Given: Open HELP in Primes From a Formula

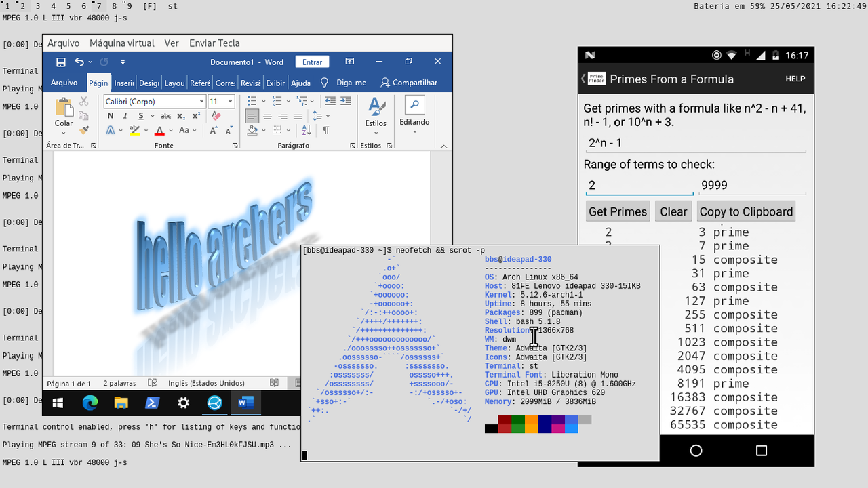Looking at the screenshot, I should tap(795, 79).
